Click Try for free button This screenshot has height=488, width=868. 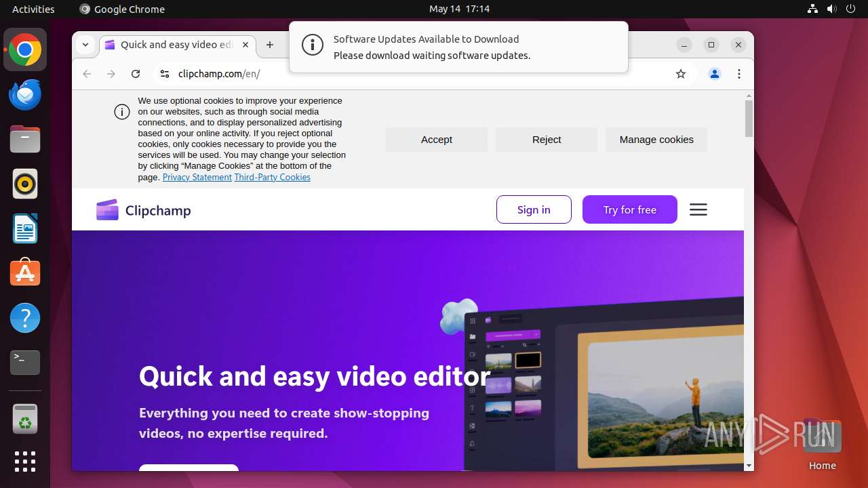tap(630, 209)
